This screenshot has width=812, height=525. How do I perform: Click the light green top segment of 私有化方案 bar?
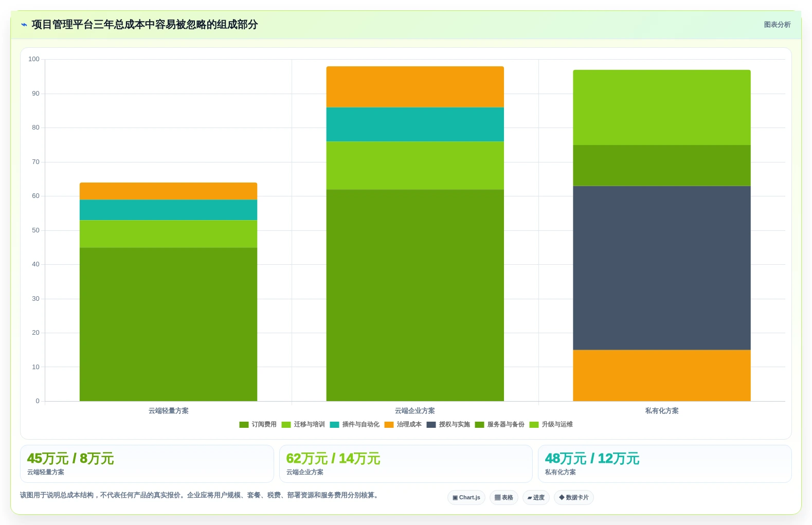(x=662, y=107)
